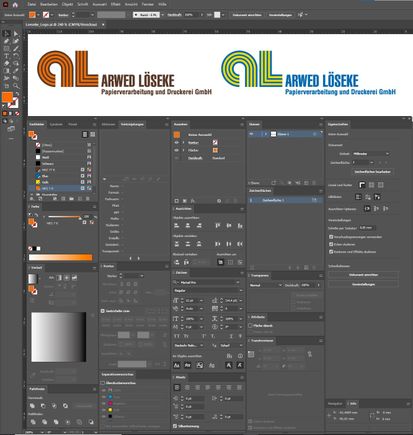Enable Gestrichelte Linie checkbox in Kontur panel
The width and height of the screenshot is (413, 435).
pos(103,311)
